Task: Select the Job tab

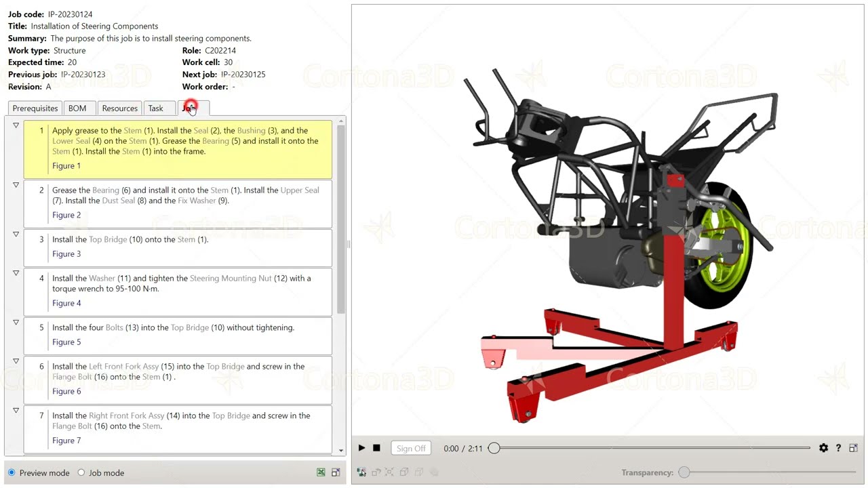Action: 193,108
